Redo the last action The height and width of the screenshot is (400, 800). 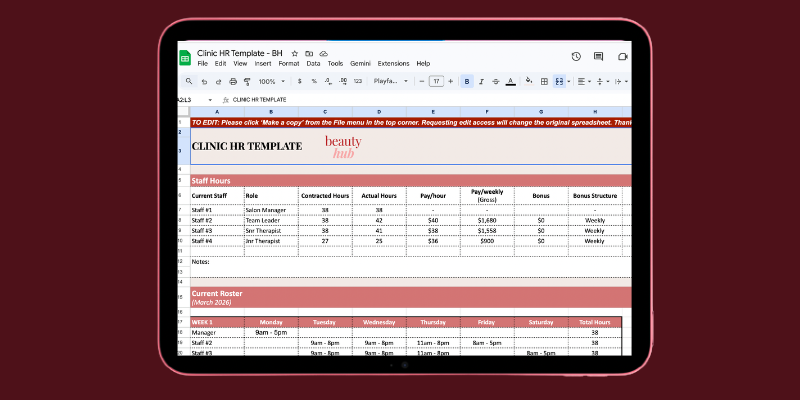pyautogui.click(x=218, y=82)
